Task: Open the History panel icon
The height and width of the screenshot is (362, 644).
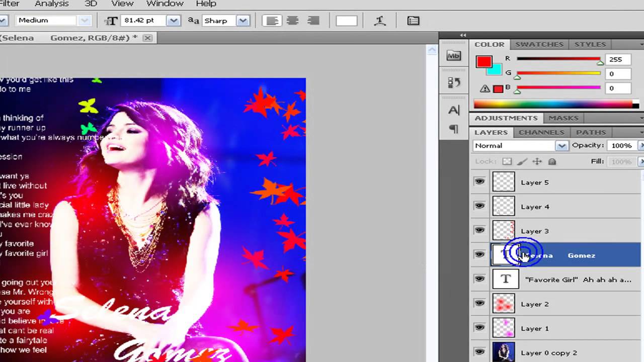Action: click(453, 82)
